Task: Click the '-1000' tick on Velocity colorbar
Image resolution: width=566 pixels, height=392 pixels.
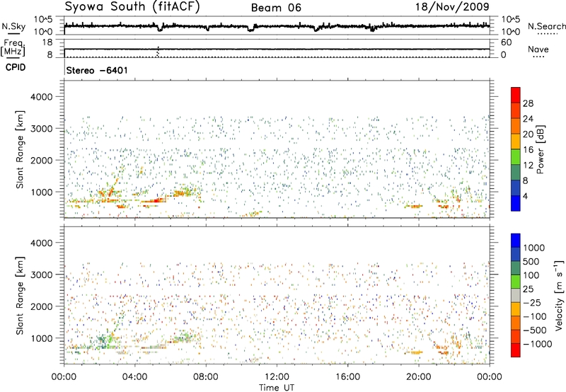Action: (x=538, y=344)
